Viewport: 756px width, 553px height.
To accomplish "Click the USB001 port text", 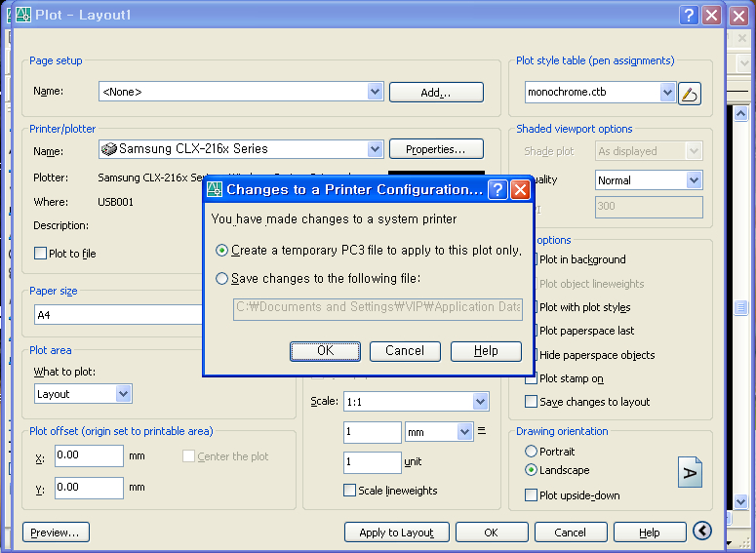I will coord(116,202).
